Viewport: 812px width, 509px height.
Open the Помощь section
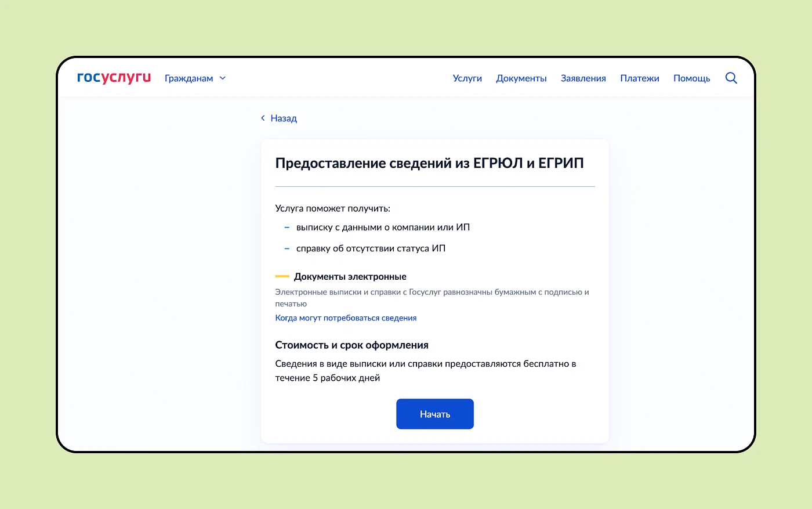pyautogui.click(x=691, y=78)
